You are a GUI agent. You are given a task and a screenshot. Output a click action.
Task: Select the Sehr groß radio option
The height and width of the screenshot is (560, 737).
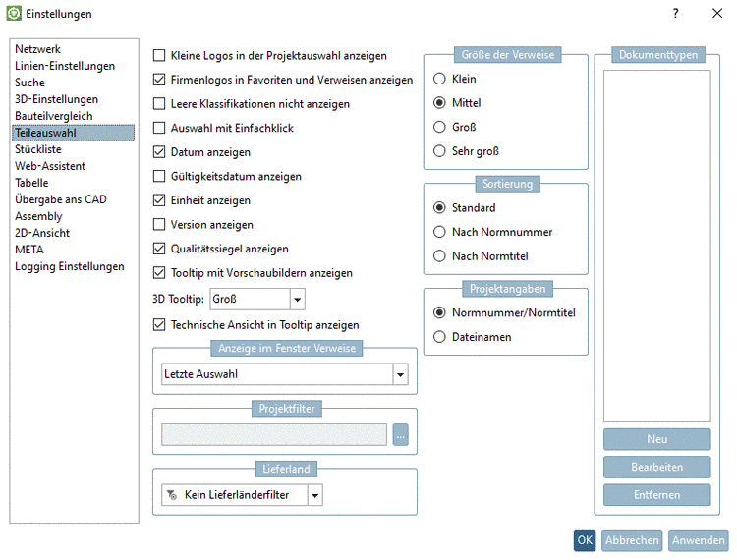tap(440, 151)
